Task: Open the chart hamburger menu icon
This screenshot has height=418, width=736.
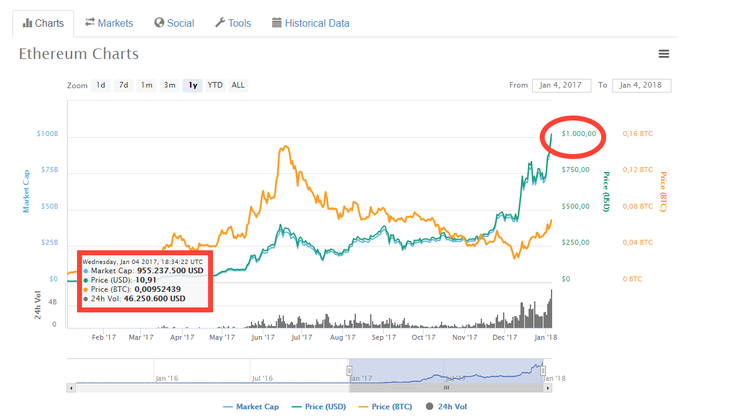Action: [664, 54]
